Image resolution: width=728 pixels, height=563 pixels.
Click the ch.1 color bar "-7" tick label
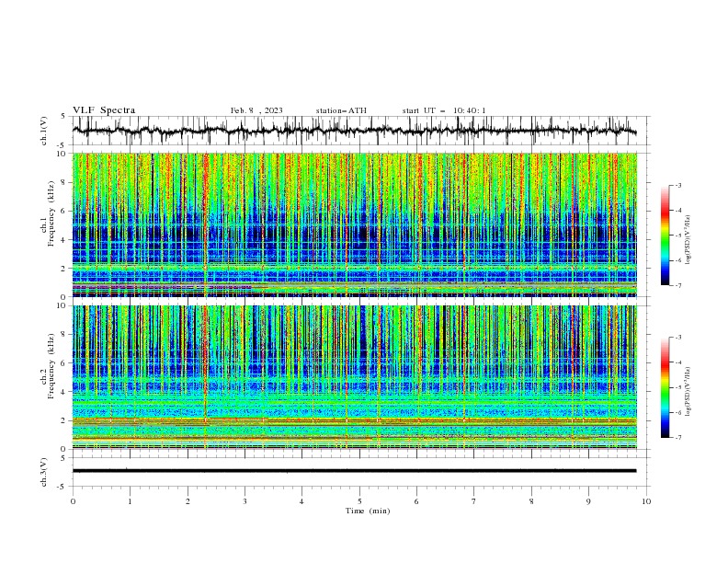click(x=678, y=285)
